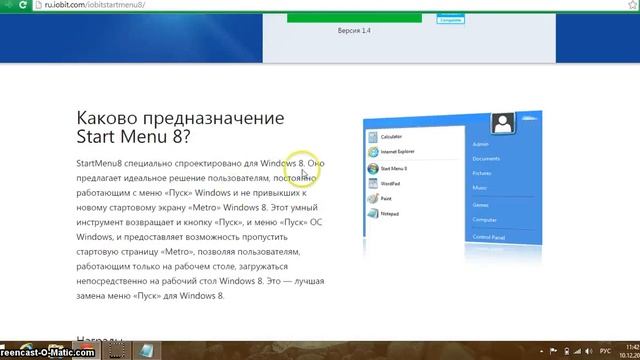The height and width of the screenshot is (360, 640).
Task: Click the 'Каково предназначение Start Menu 8?' heading
Action: 180,127
